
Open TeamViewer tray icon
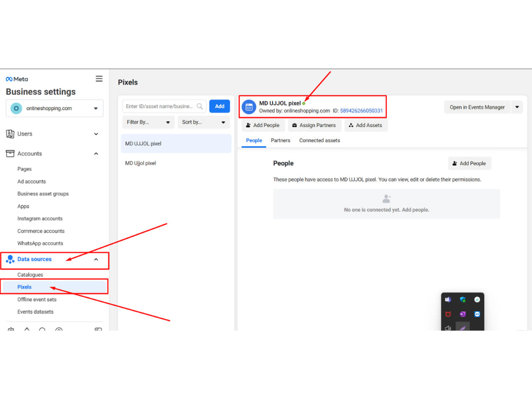477,314
